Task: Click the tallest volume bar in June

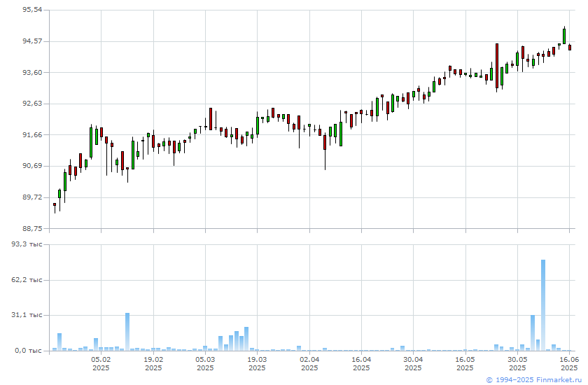Action: coord(543,305)
